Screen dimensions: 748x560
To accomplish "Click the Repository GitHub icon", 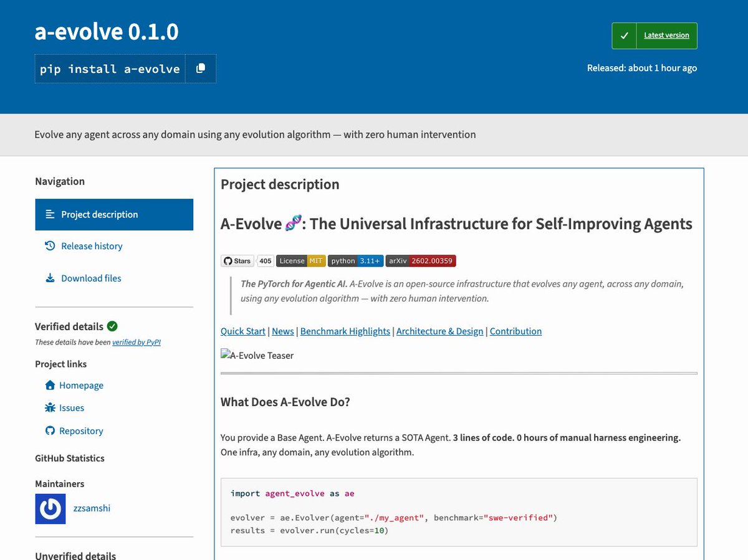I will point(50,431).
